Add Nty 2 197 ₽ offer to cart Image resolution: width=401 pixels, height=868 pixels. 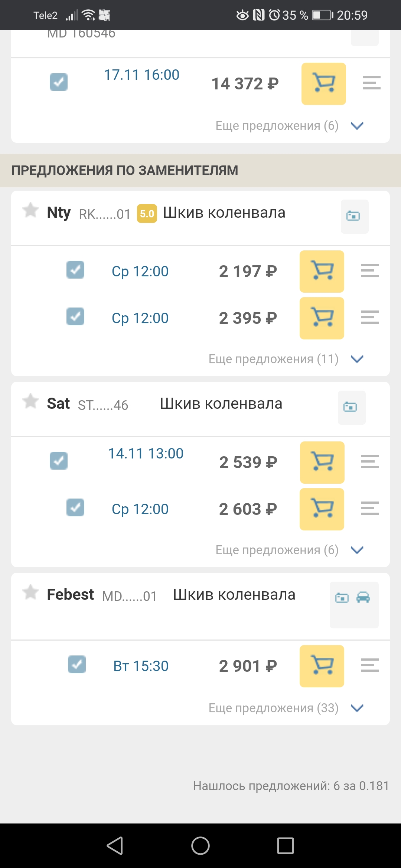pyautogui.click(x=322, y=272)
